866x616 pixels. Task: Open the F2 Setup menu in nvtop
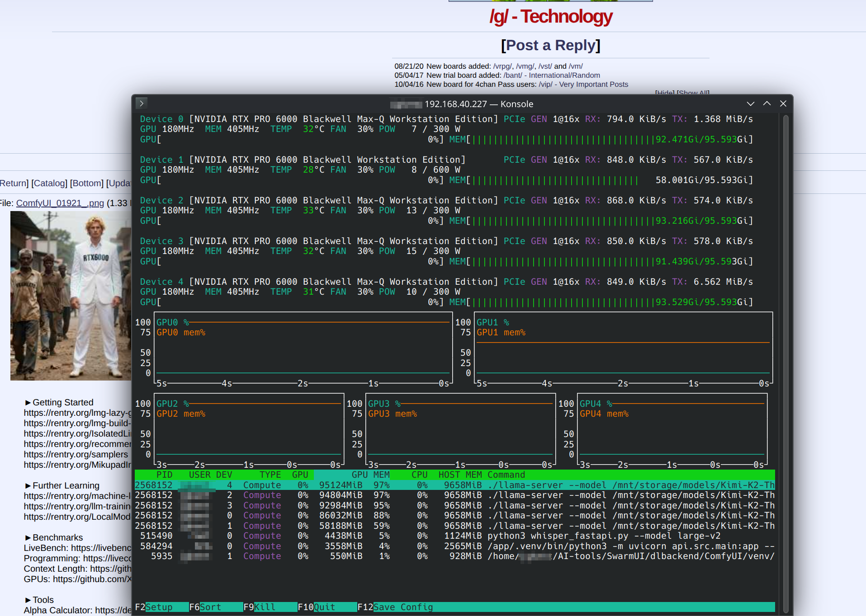(x=159, y=607)
